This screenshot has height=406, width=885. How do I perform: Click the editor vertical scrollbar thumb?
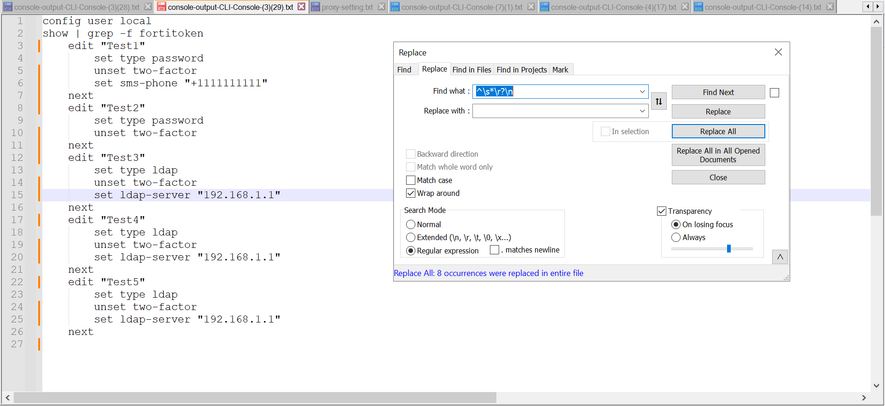(876, 120)
